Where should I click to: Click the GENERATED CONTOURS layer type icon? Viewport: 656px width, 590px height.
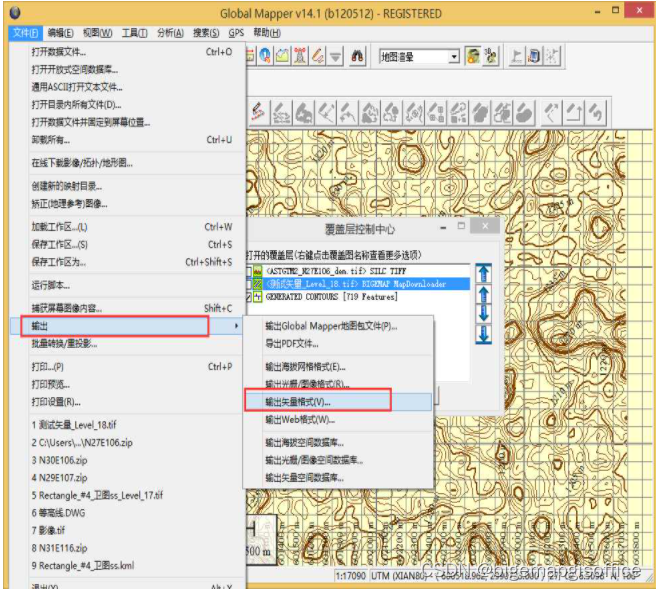tap(257, 297)
